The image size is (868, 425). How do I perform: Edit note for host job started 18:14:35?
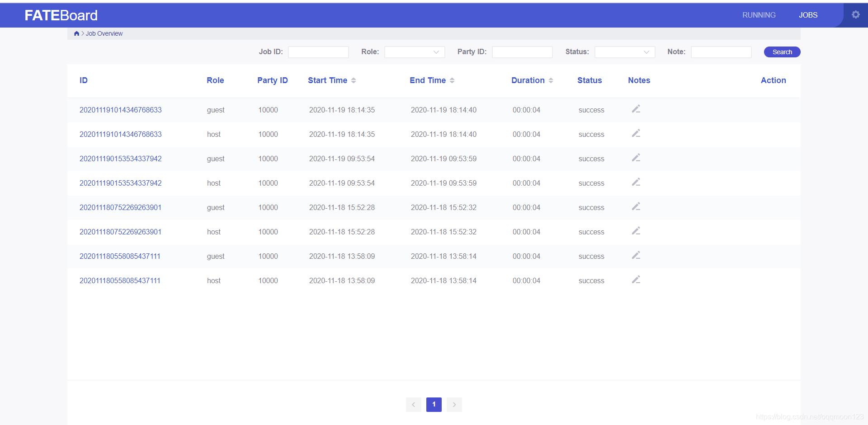click(x=636, y=133)
